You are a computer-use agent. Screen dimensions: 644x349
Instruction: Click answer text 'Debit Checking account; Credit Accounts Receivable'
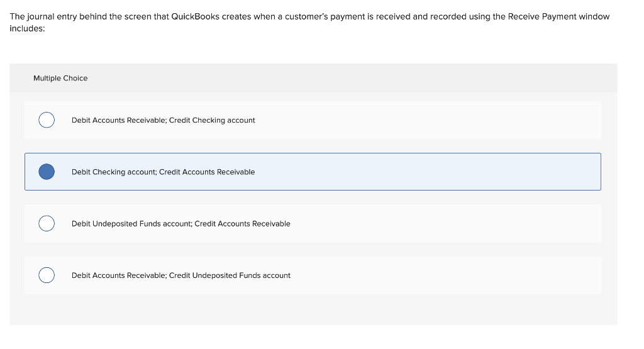pyautogui.click(x=163, y=172)
